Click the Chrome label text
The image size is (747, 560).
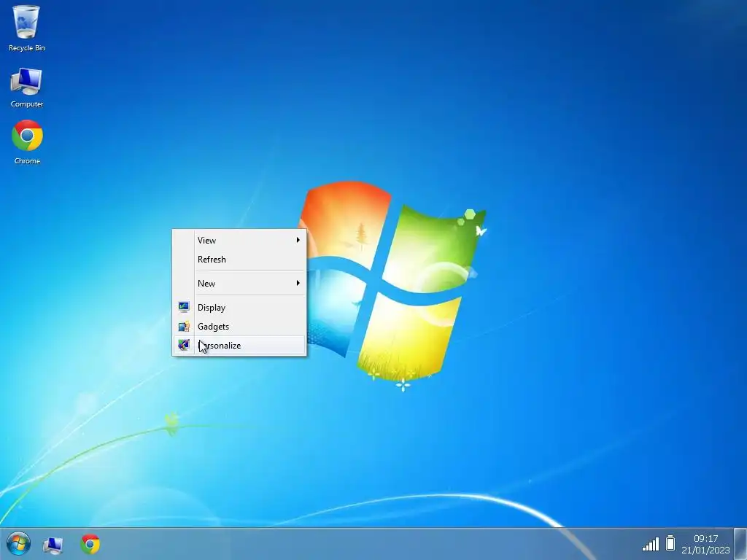27,161
